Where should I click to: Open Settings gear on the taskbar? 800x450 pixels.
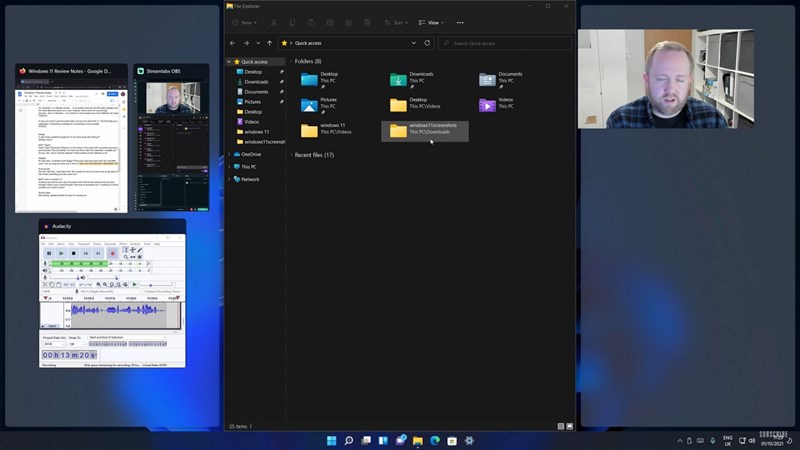point(469,440)
